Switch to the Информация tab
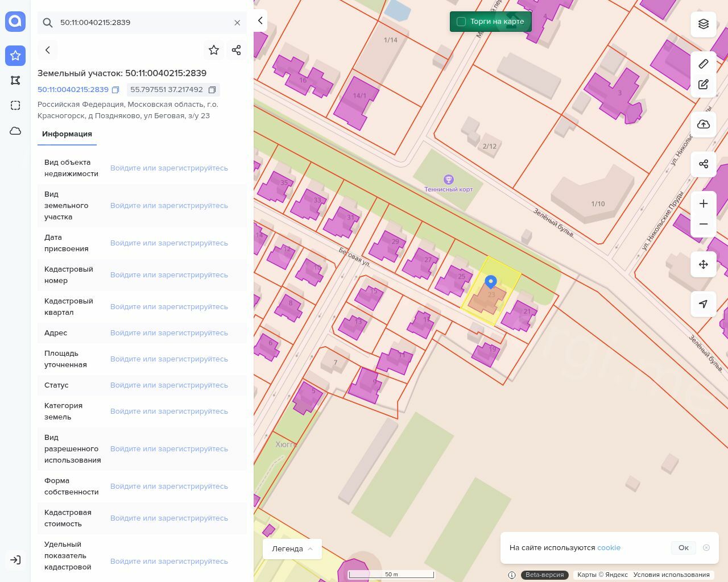The height and width of the screenshot is (582, 728). tap(67, 134)
